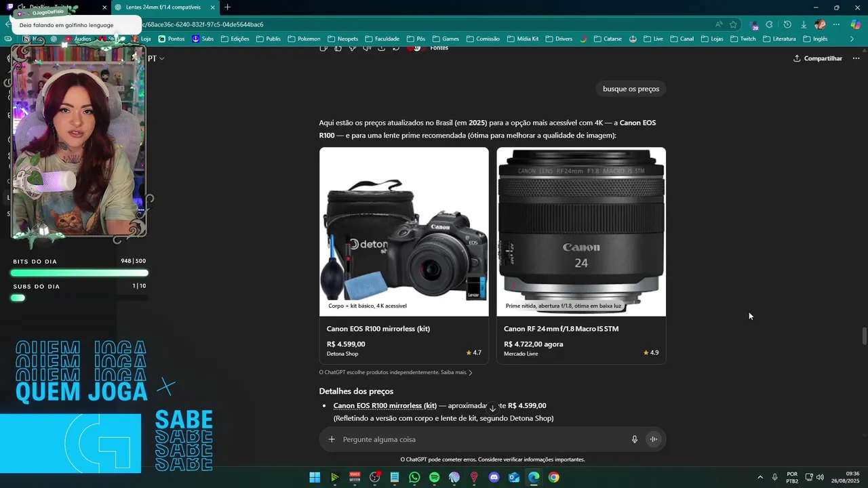Image resolution: width=868 pixels, height=488 pixels.
Task: Open Canon EOS R100 kit product image
Action: 404,232
